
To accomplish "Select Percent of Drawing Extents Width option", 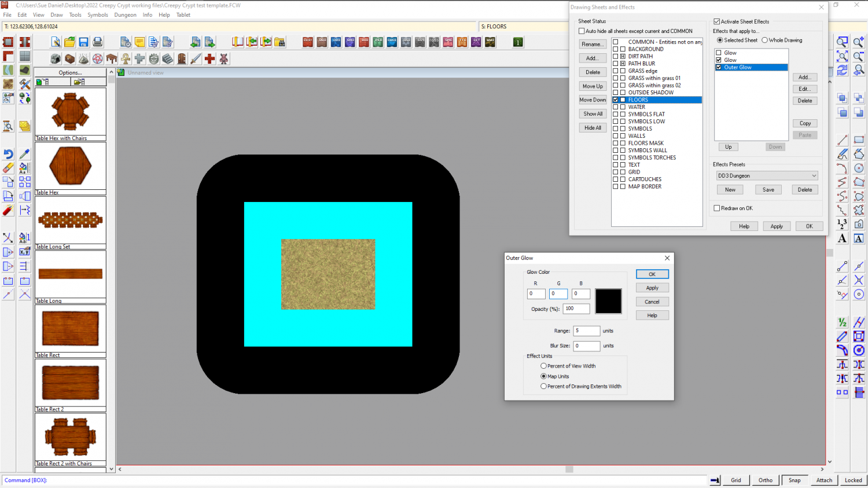I will tap(543, 386).
